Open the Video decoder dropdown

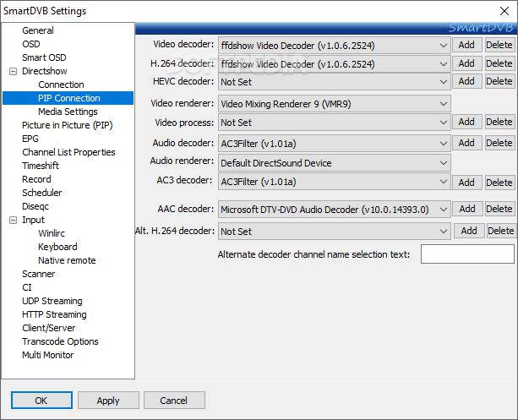point(335,46)
